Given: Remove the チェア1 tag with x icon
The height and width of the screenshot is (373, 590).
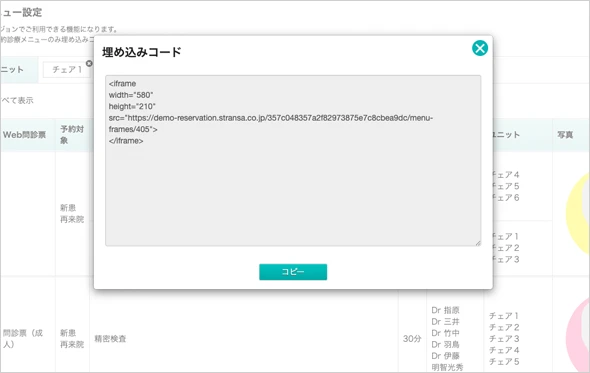Looking at the screenshot, I should click(89, 64).
